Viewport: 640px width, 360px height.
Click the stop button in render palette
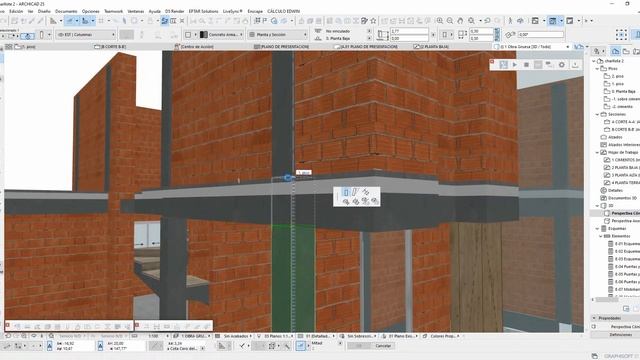[x=526, y=65]
